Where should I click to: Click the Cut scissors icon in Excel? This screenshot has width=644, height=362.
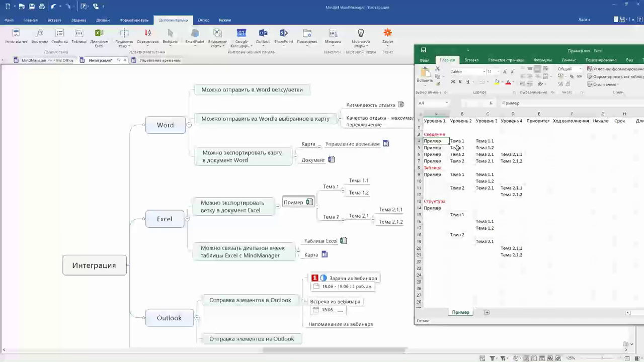[x=437, y=69]
